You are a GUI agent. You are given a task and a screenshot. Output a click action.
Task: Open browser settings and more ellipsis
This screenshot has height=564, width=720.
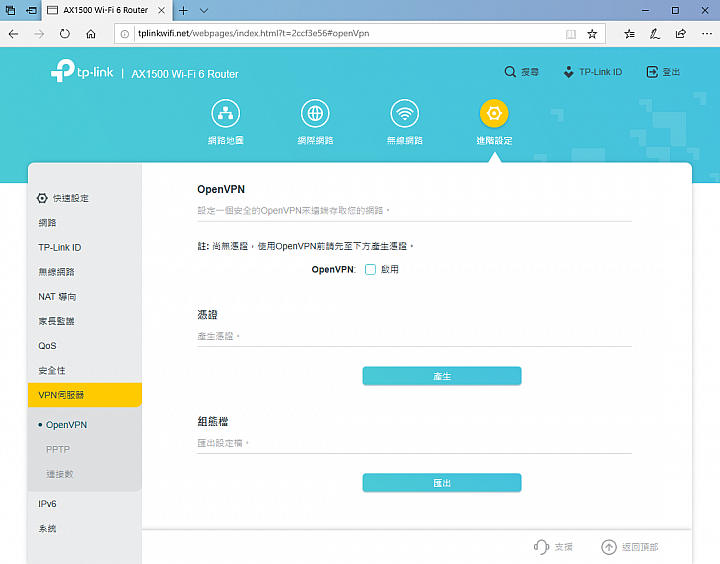click(x=707, y=34)
